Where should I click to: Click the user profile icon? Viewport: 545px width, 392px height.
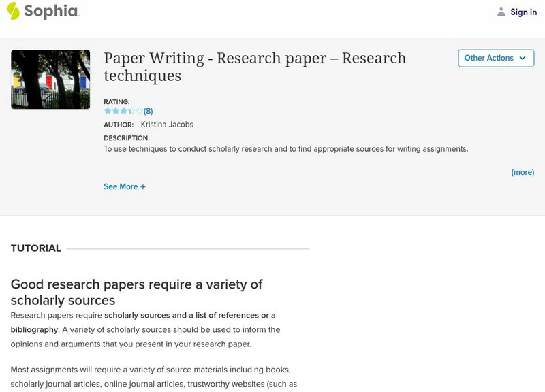pos(501,12)
